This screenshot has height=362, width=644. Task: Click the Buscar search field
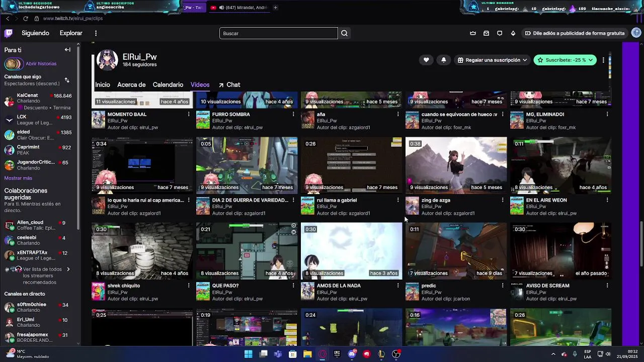click(279, 33)
